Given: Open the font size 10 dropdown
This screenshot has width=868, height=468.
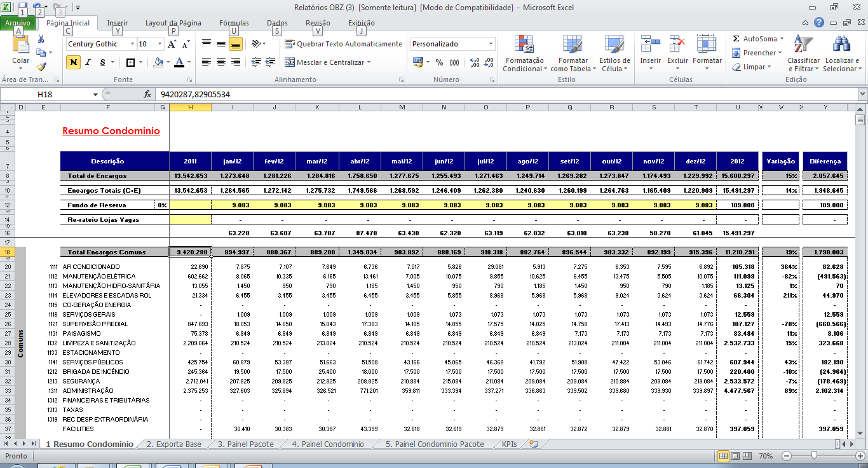Looking at the screenshot, I should pyautogui.click(x=159, y=44).
